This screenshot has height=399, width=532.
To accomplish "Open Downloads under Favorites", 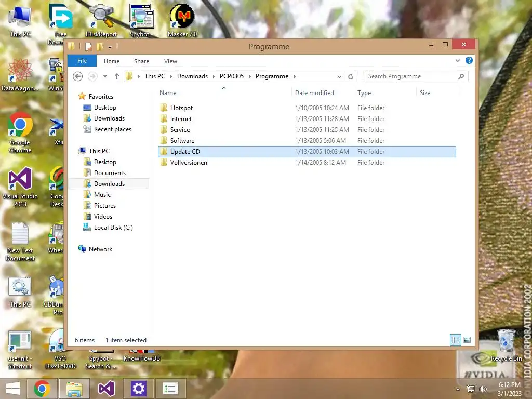I will [x=109, y=118].
